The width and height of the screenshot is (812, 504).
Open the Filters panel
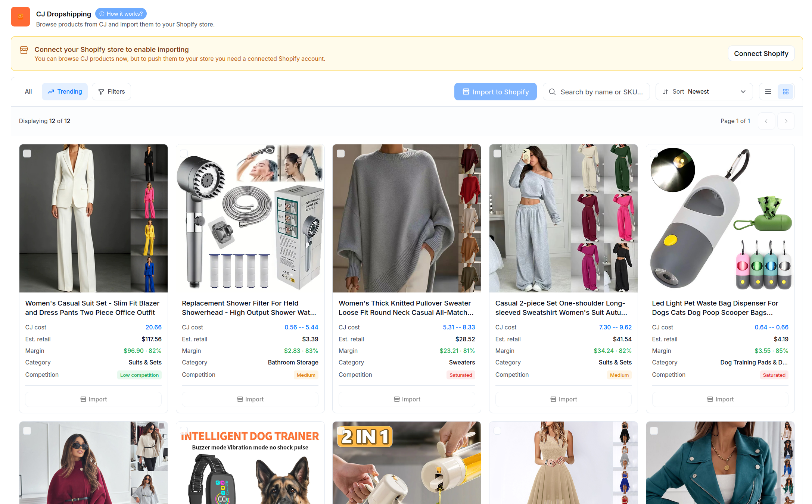(x=111, y=92)
